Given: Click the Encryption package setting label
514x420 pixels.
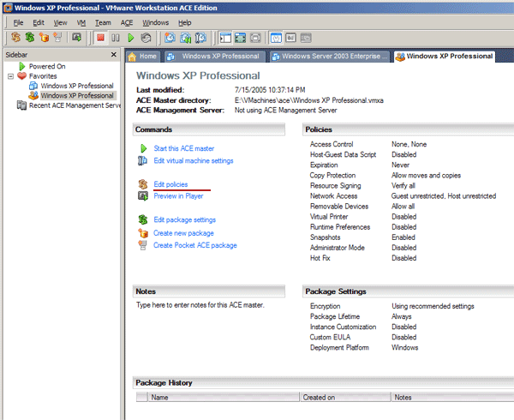Looking at the screenshot, I should (x=325, y=306).
